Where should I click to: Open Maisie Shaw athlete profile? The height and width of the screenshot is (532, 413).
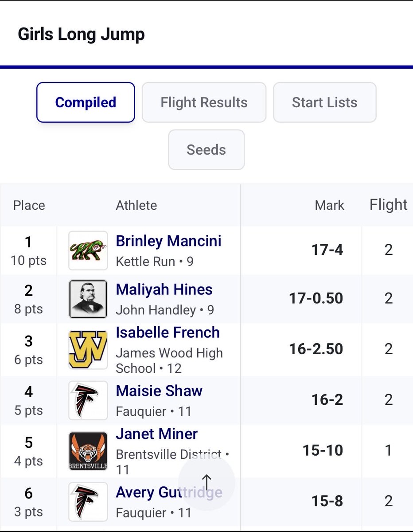tap(159, 391)
